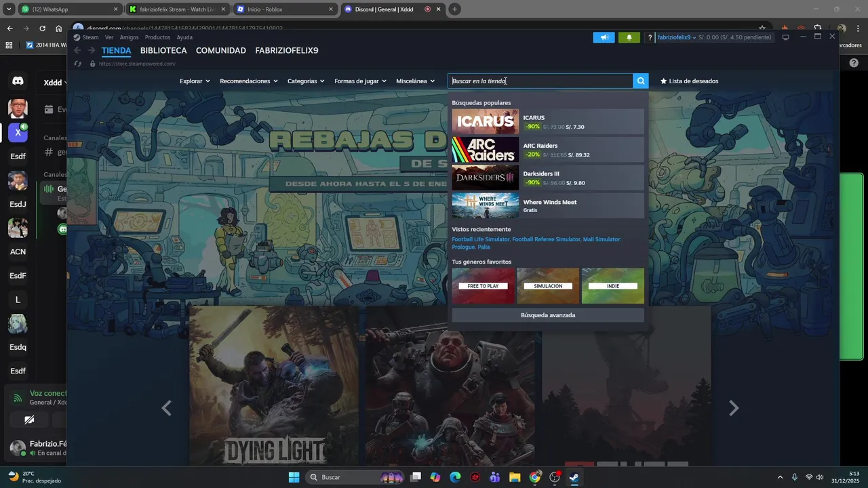Expand the Miscelánea dropdown

pos(416,81)
